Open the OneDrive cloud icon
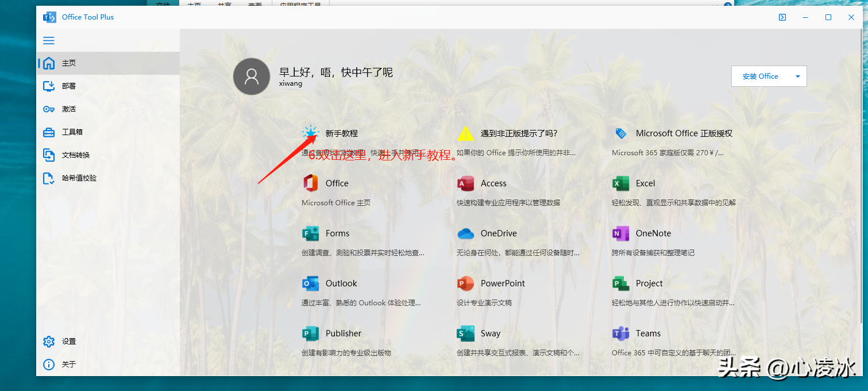The height and width of the screenshot is (391, 868). 466,233
